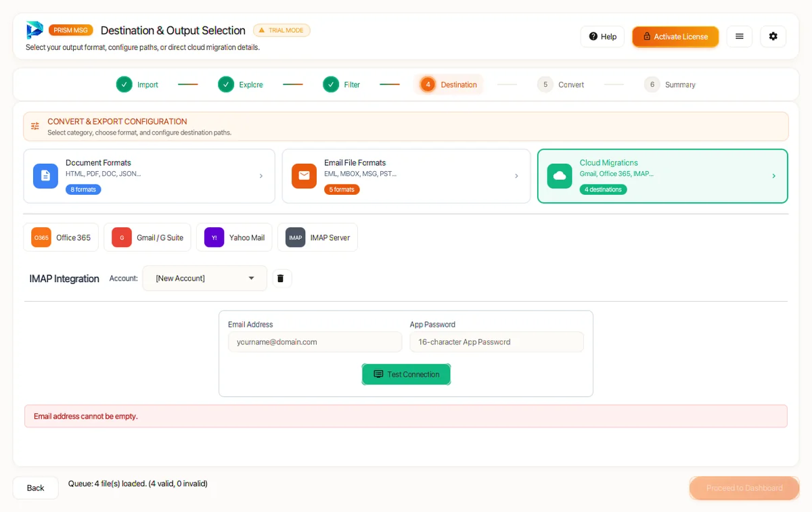
Task: Jump to Summary step
Action: (670, 85)
